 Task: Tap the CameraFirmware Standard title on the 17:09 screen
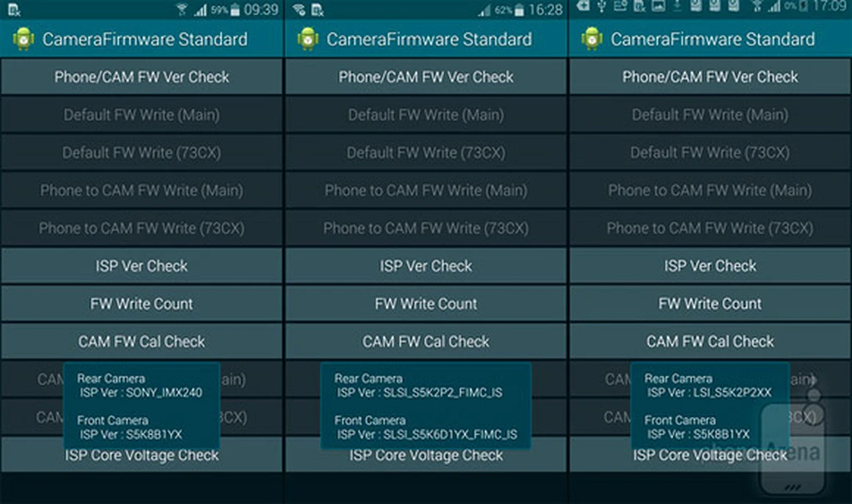pyautogui.click(x=713, y=39)
